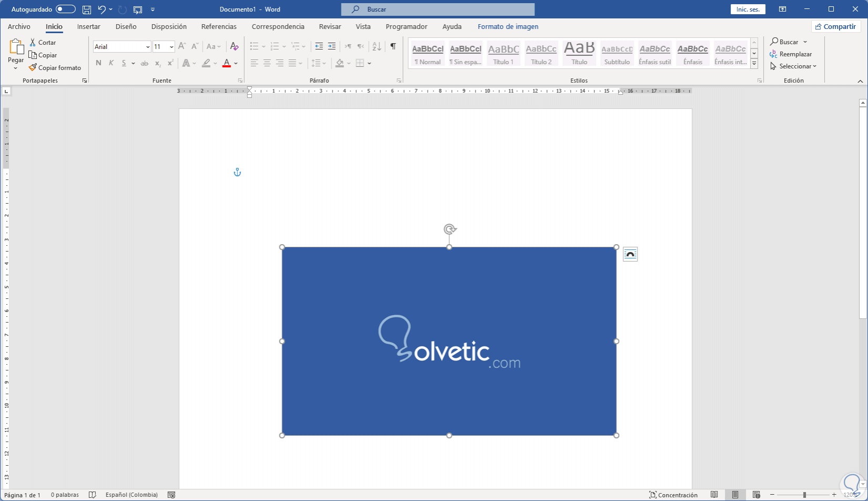Click the zoom slider handle

tap(804, 495)
